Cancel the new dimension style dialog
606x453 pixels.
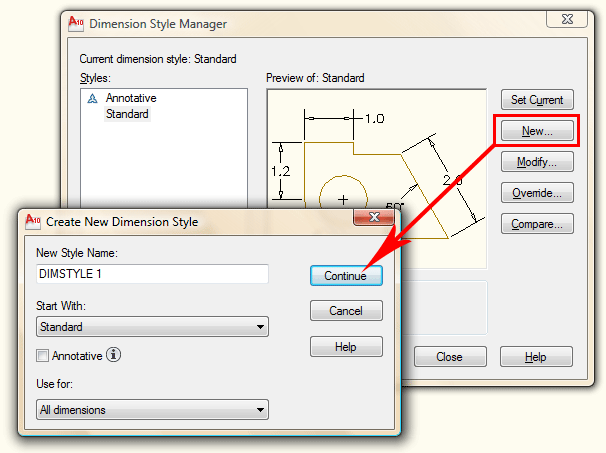click(346, 311)
